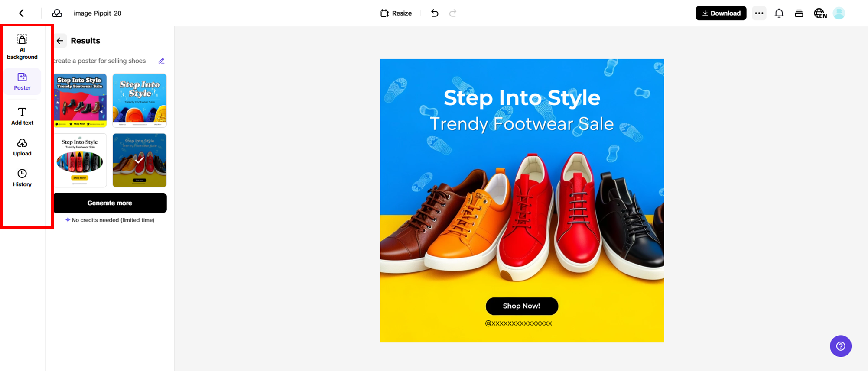Screen dimensions: 868x371
Task: Open the language selector globe
Action: click(x=820, y=13)
